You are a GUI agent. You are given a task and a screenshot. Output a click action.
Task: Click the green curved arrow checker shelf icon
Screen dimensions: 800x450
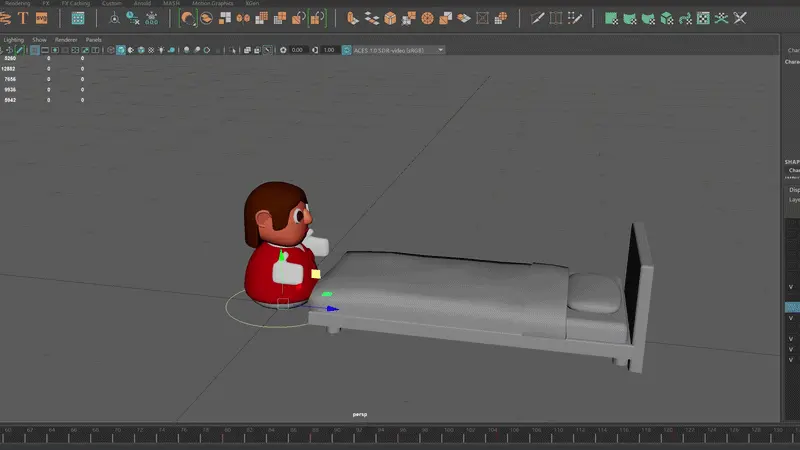(x=685, y=18)
